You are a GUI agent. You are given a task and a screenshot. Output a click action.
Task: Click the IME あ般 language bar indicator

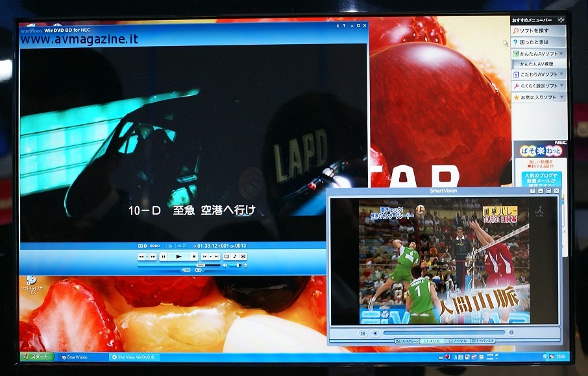459,357
